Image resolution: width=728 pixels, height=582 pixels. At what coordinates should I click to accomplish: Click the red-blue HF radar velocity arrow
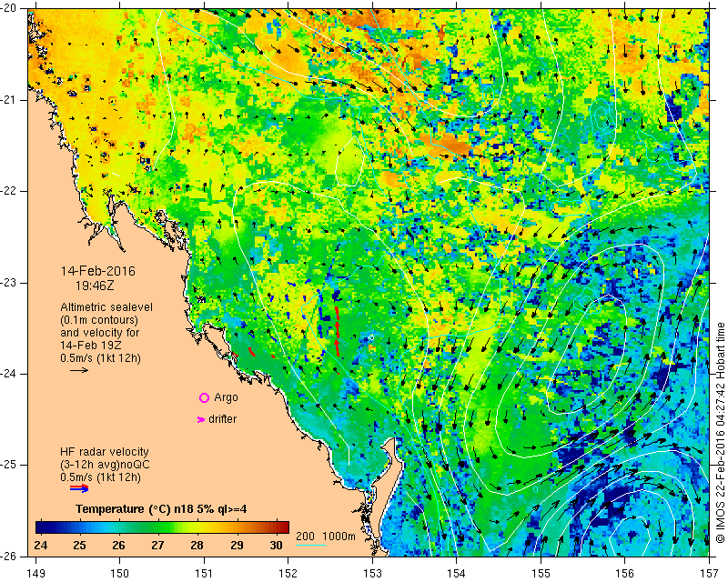point(79,488)
